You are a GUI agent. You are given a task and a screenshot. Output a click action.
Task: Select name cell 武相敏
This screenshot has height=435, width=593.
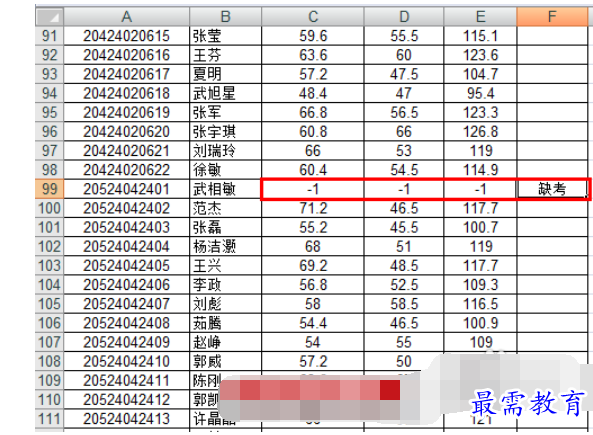225,189
